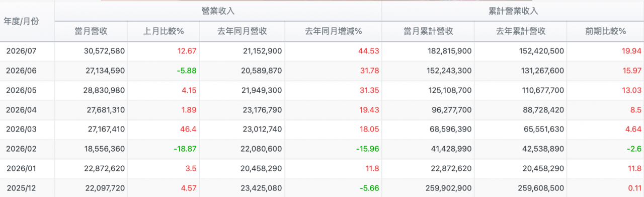Click the 前期比較% column header

tap(605, 31)
